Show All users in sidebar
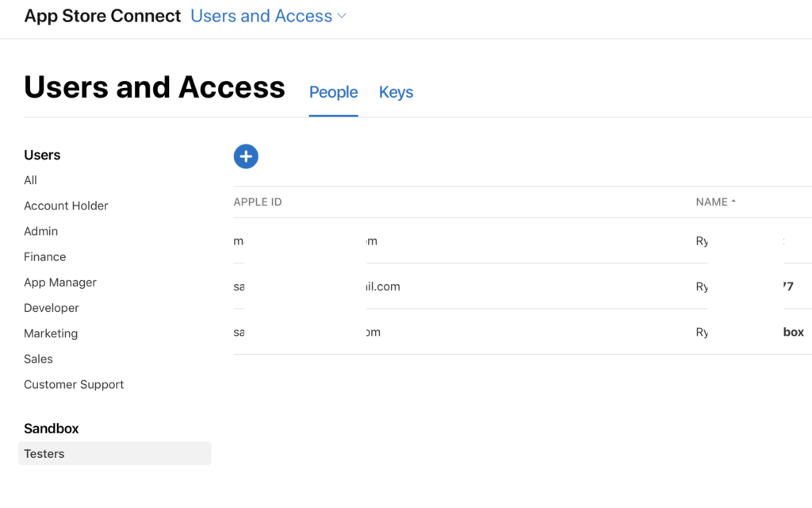812x508 pixels. click(31, 180)
